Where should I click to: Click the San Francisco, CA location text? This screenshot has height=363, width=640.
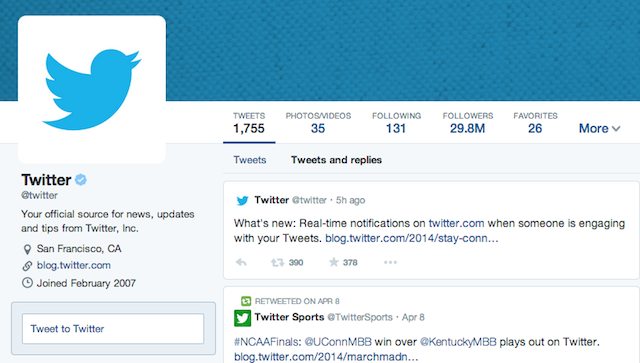pos(79,249)
